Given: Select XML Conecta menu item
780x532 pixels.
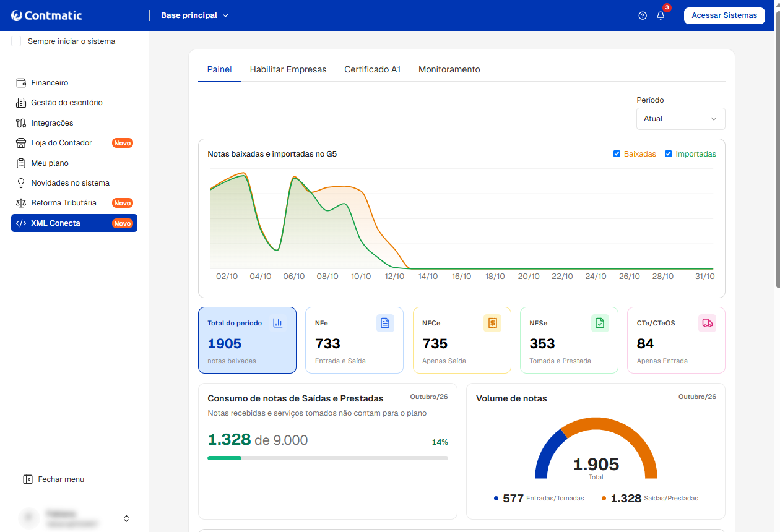Looking at the screenshot, I should click(x=74, y=223).
